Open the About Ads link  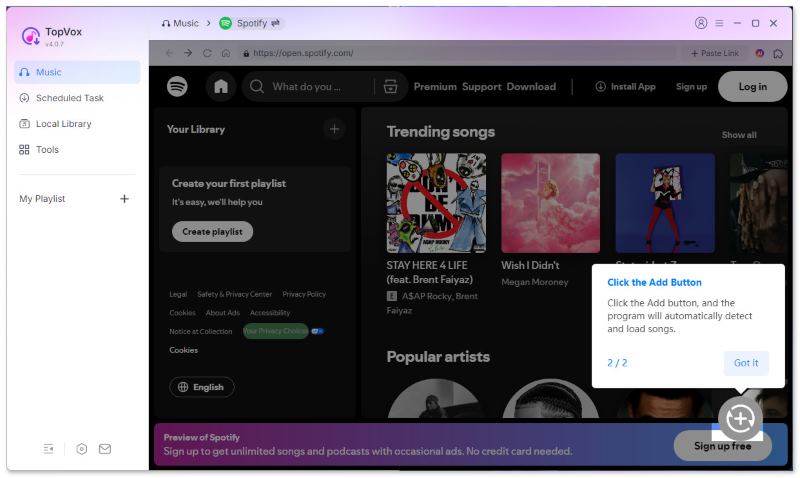[223, 313]
